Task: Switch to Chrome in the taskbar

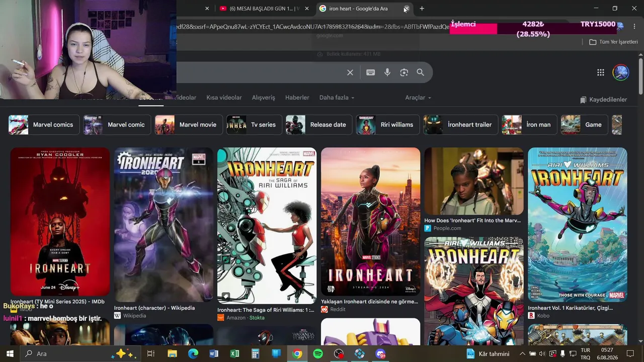Action: tap(297, 353)
